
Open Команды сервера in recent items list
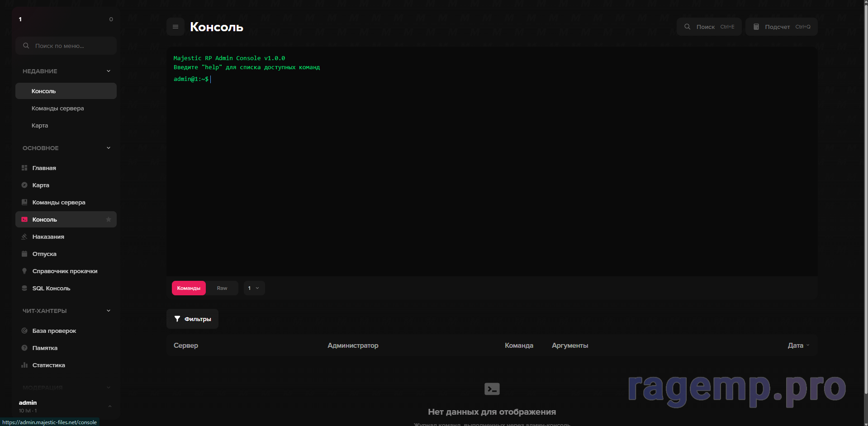pyautogui.click(x=66, y=108)
